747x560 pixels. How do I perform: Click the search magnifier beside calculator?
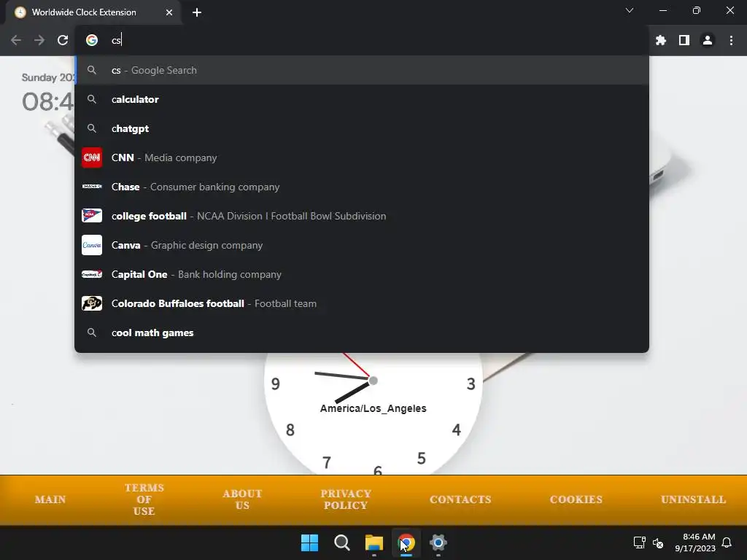point(92,99)
